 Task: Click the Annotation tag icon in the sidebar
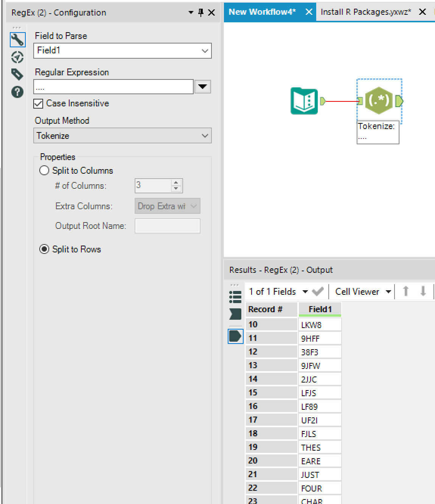[17, 75]
